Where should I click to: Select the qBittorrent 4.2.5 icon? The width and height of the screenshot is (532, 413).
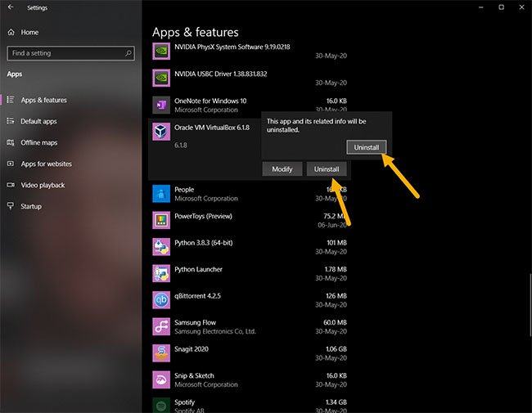[161, 299]
